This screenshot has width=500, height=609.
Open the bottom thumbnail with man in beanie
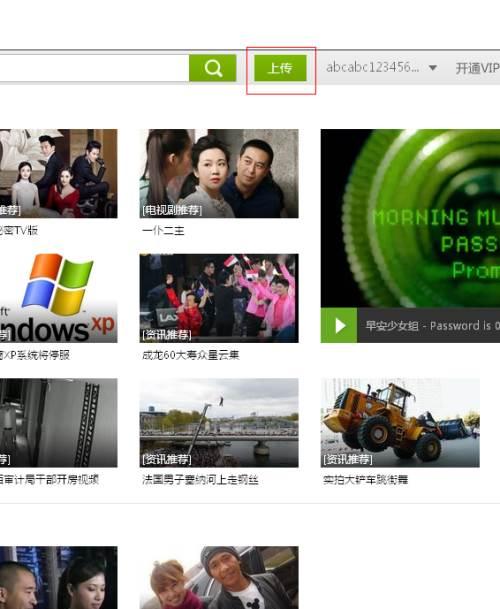click(219, 578)
